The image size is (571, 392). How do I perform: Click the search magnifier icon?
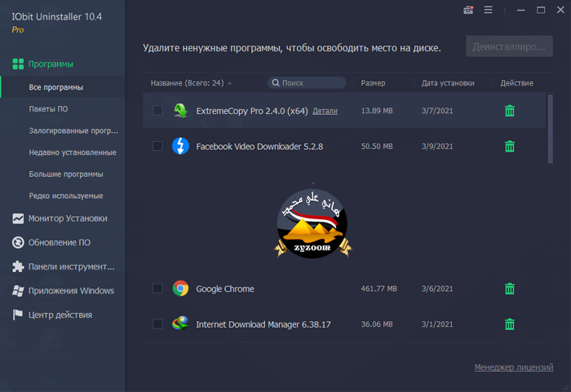276,83
